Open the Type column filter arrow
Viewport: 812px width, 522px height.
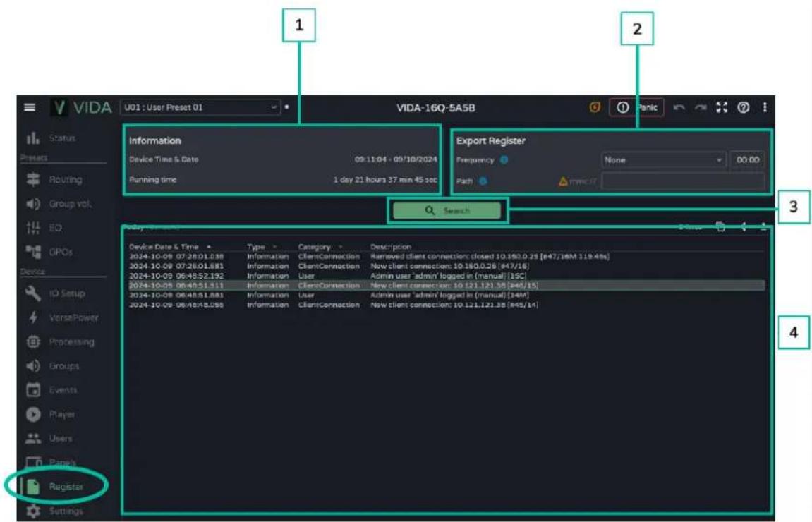coord(274,247)
